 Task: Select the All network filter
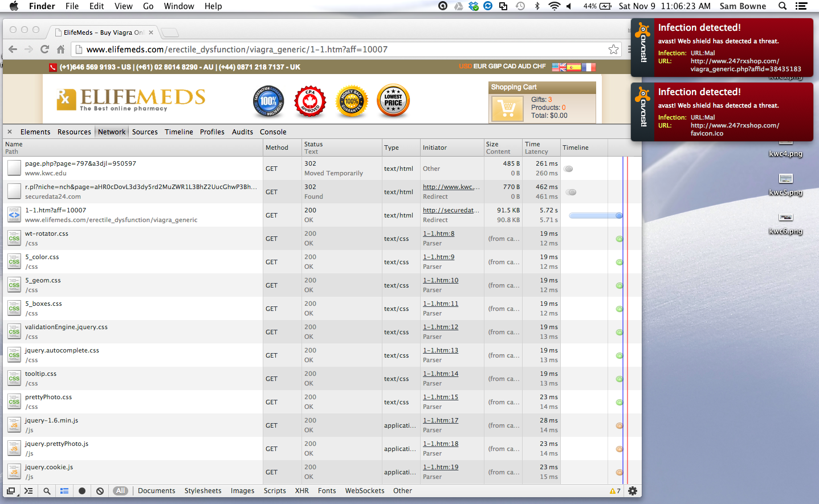click(120, 491)
